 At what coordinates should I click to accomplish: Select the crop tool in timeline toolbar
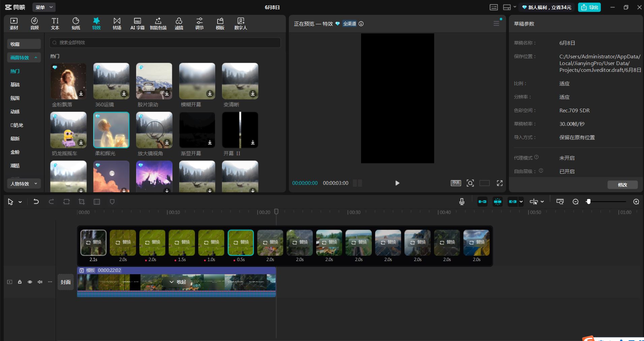(82, 202)
